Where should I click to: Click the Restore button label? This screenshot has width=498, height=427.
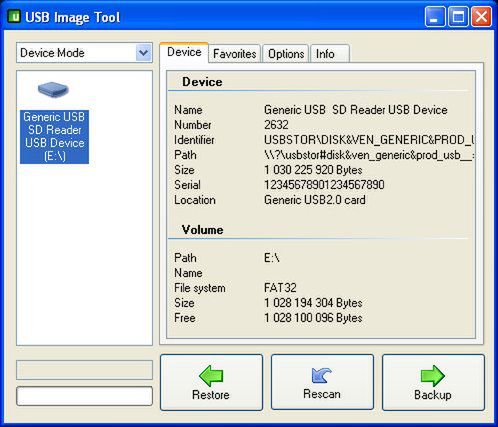(x=211, y=395)
